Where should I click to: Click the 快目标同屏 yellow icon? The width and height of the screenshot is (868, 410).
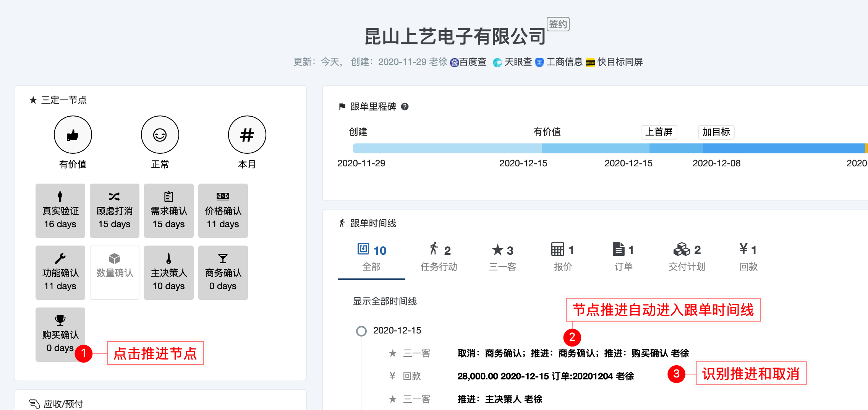[590, 63]
